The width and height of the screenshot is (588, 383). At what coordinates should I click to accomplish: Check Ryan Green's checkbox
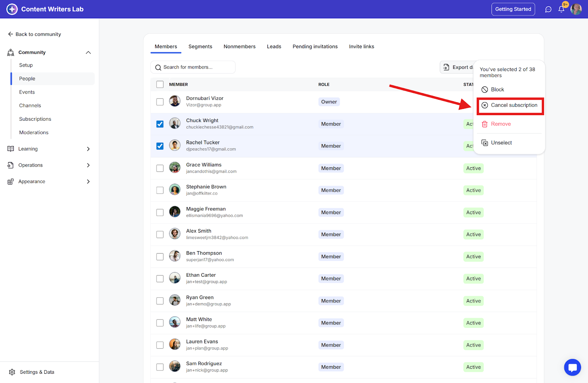[160, 301]
